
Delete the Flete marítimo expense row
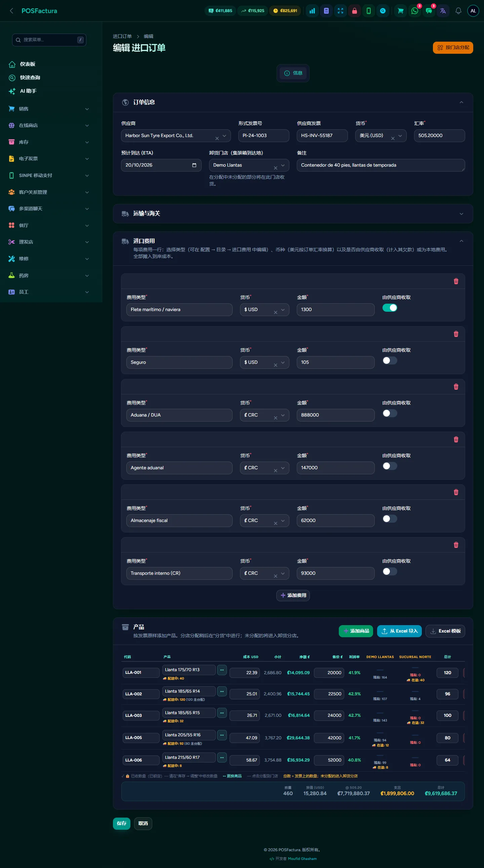tap(456, 281)
